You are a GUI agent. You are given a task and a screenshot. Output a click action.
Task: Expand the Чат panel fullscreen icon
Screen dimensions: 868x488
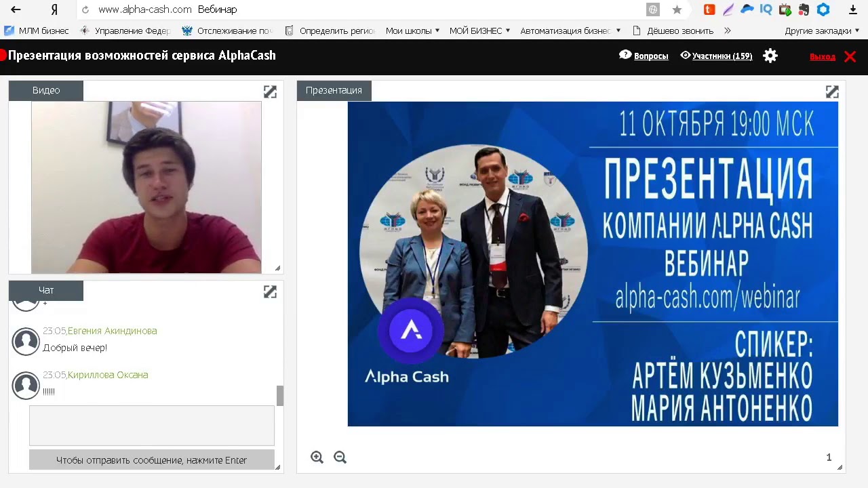point(270,291)
